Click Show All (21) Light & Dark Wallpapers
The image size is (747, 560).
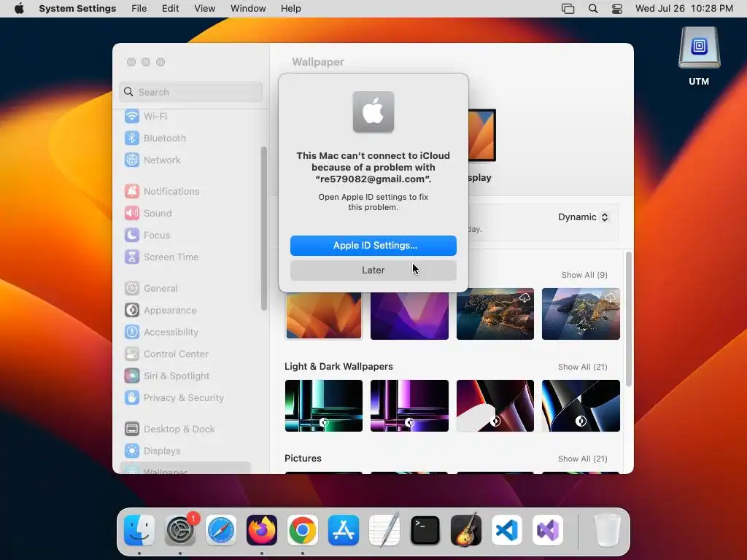(583, 367)
